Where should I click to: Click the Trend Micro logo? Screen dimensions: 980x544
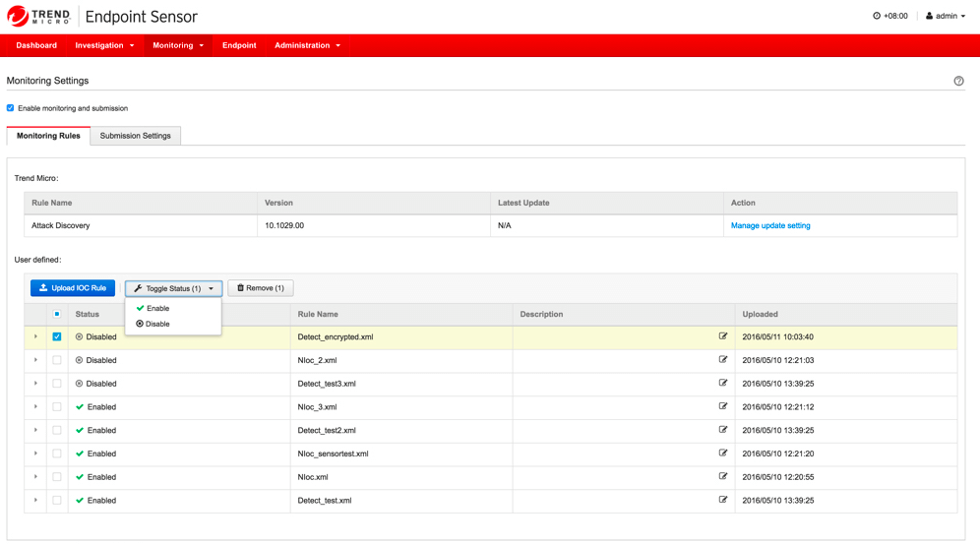tap(39, 17)
